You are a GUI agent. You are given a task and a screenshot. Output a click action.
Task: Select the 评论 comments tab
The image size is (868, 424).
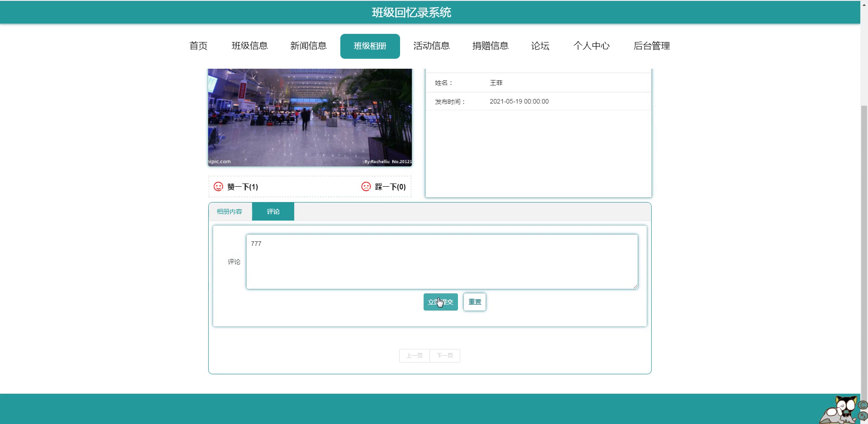click(273, 211)
